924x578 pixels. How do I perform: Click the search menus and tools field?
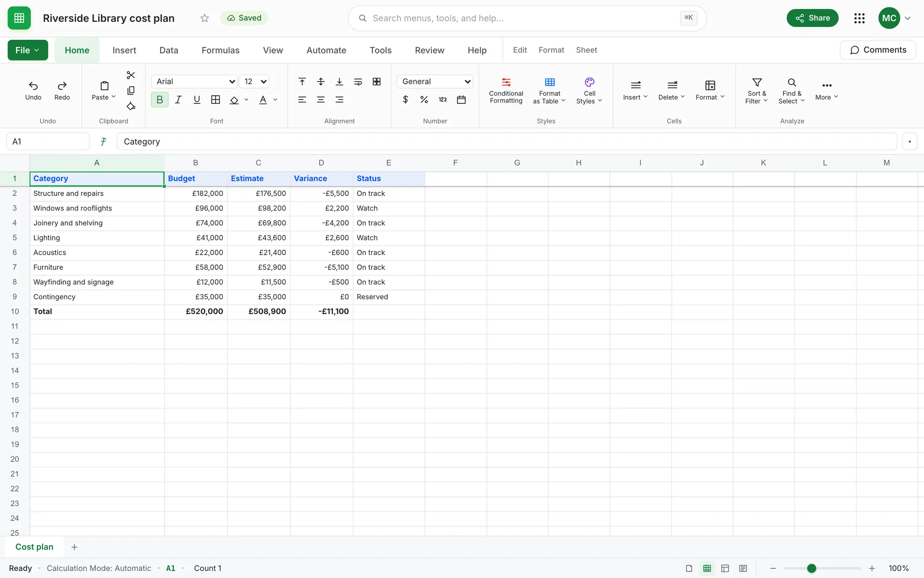(527, 18)
